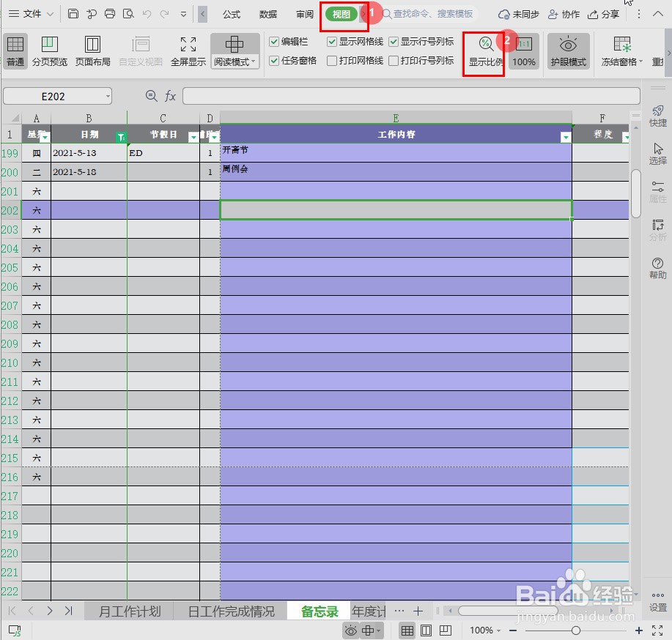672x640 pixels.
Task: Click 分享 share button
Action: click(603, 14)
